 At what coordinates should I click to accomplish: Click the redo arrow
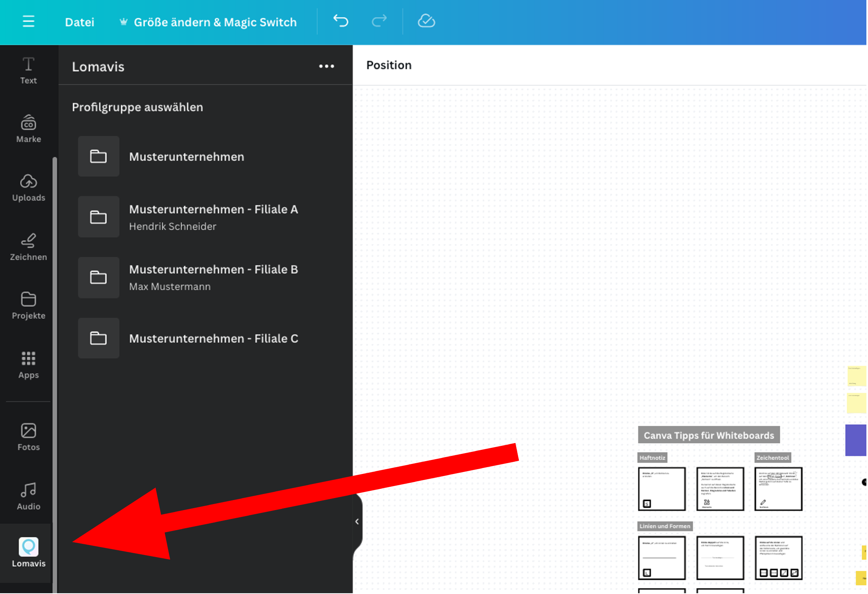(379, 21)
